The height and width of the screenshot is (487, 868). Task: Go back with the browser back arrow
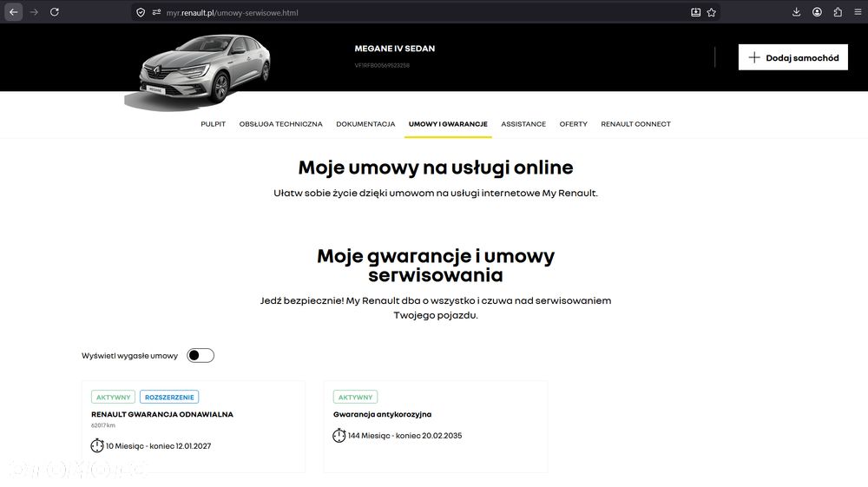13,11
